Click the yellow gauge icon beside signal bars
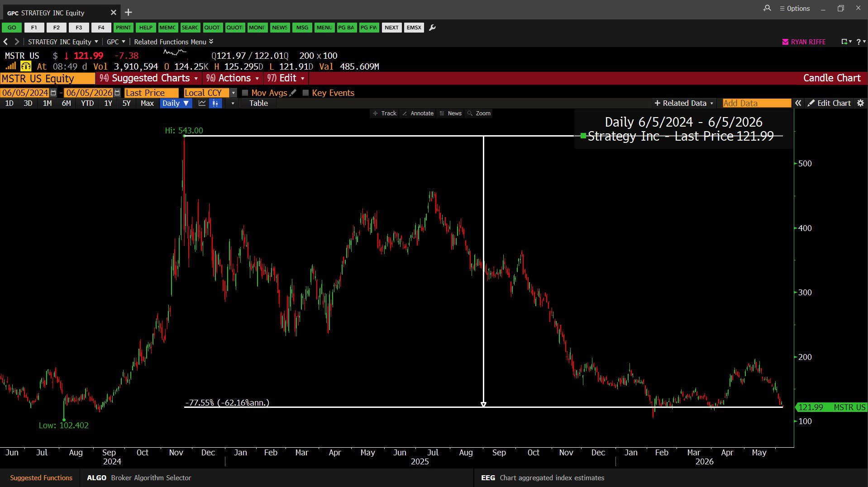Viewport: 868px width, 487px height. click(26, 66)
